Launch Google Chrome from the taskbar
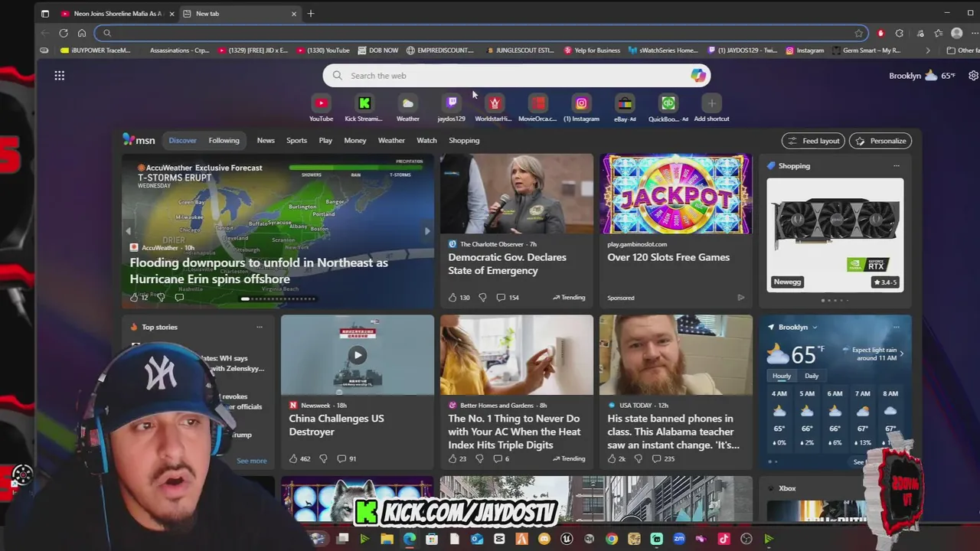The image size is (980, 551). pyautogui.click(x=611, y=539)
